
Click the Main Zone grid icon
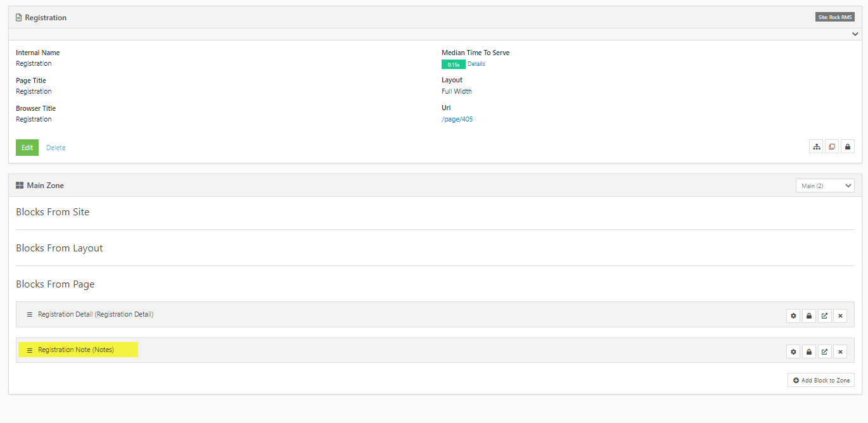pos(20,186)
